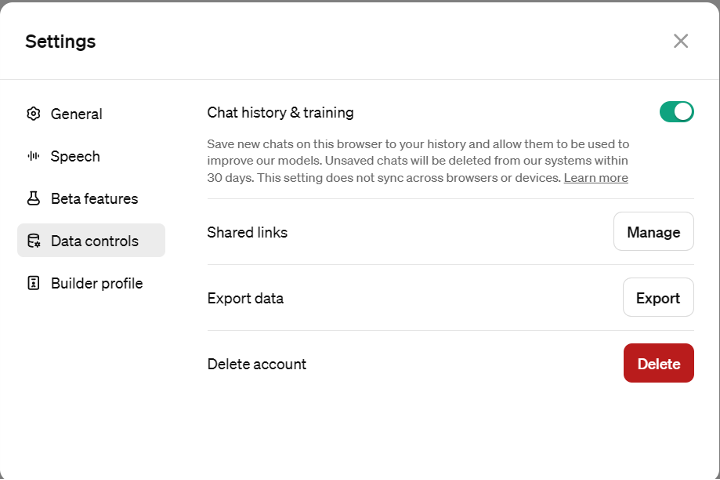Click the Export button
720x480 pixels.
click(658, 298)
